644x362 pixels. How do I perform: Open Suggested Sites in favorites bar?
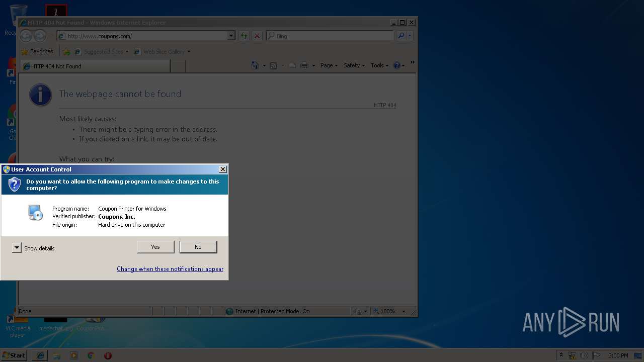pyautogui.click(x=101, y=51)
